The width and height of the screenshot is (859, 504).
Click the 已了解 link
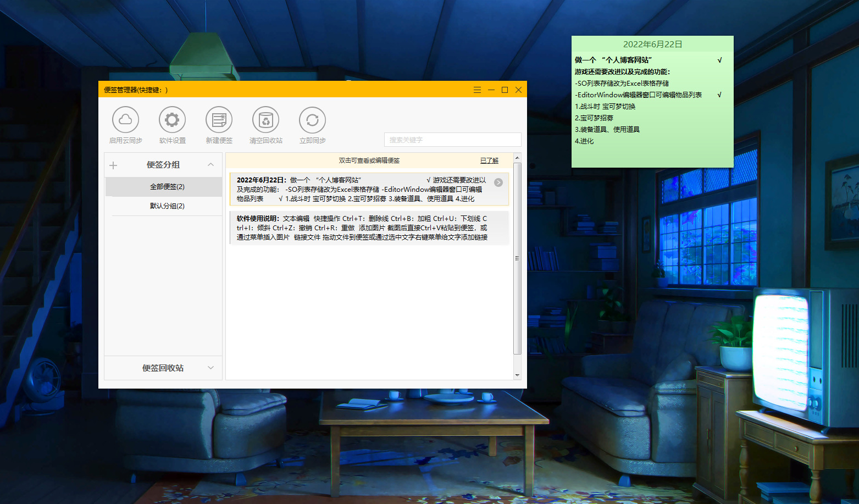(x=489, y=160)
